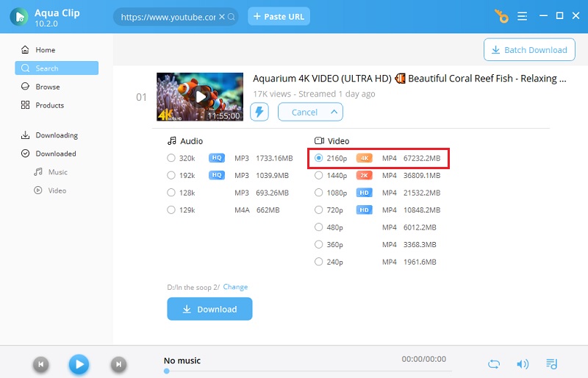Change the download folder location
Viewport: 588px width, 378px height.
click(235, 287)
